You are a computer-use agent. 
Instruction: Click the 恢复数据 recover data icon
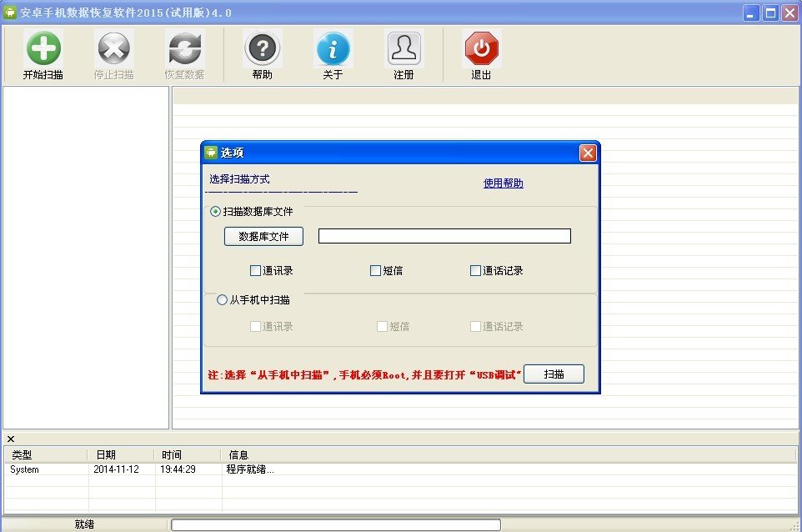click(x=184, y=48)
